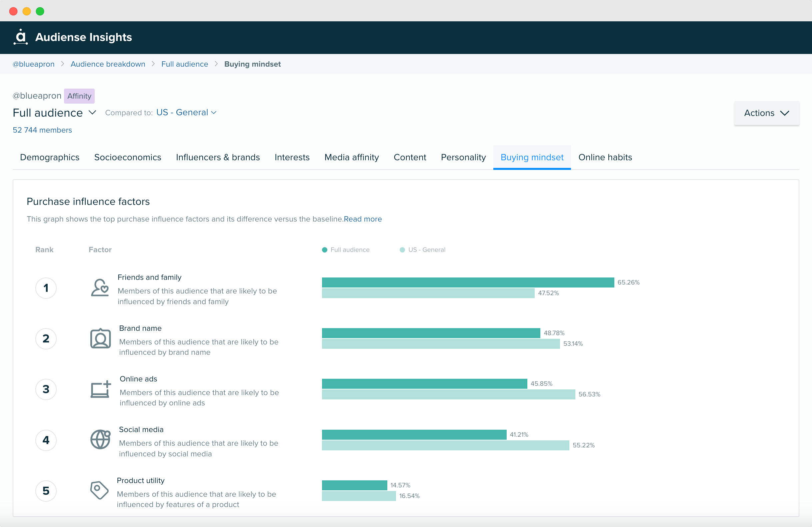Switch to the Socioeconomics tab

(x=128, y=158)
